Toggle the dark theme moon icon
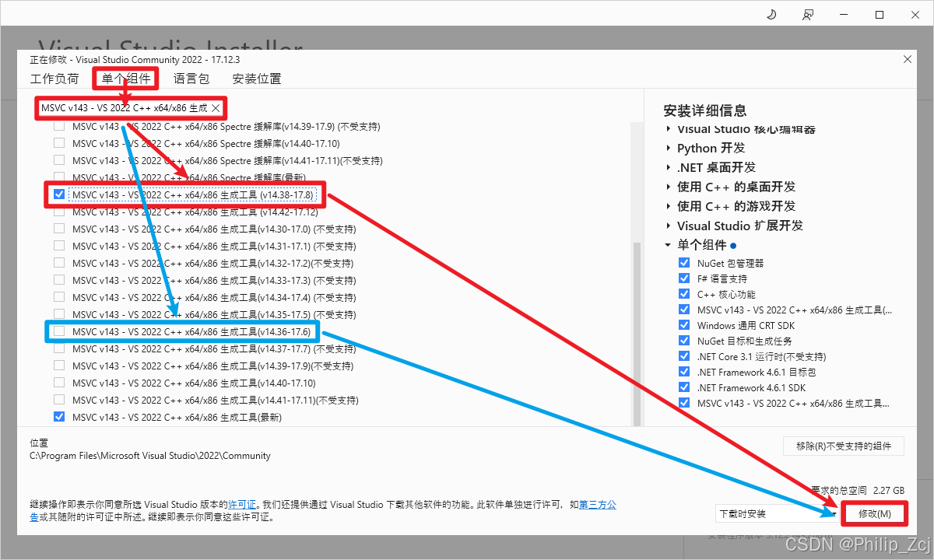The height and width of the screenshot is (560, 934). [771, 15]
